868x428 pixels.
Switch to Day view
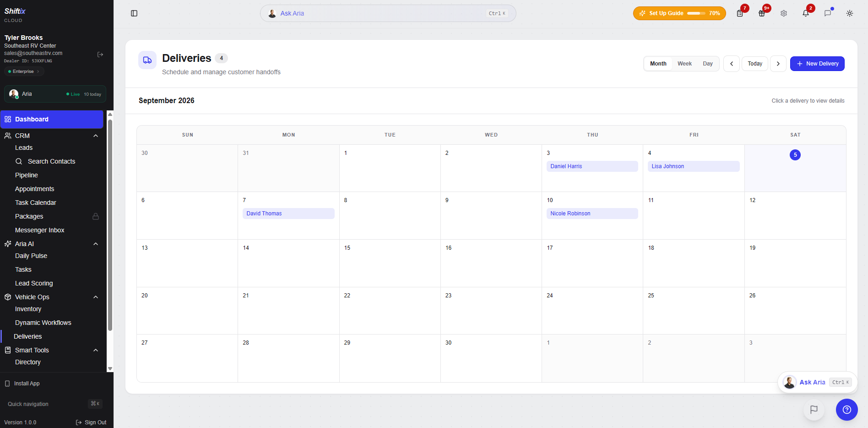pos(708,64)
